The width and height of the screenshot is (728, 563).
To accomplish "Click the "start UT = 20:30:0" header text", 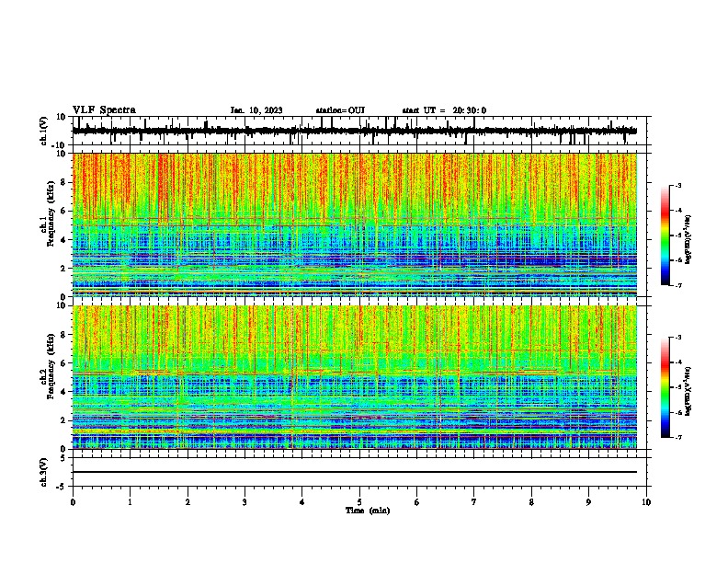I will pos(444,110).
